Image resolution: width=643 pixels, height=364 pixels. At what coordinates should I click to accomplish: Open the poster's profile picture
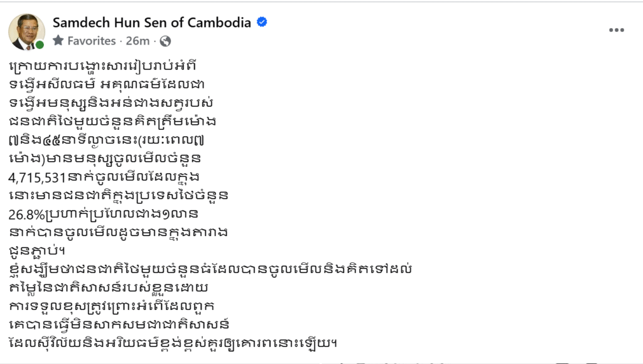pos(26,31)
